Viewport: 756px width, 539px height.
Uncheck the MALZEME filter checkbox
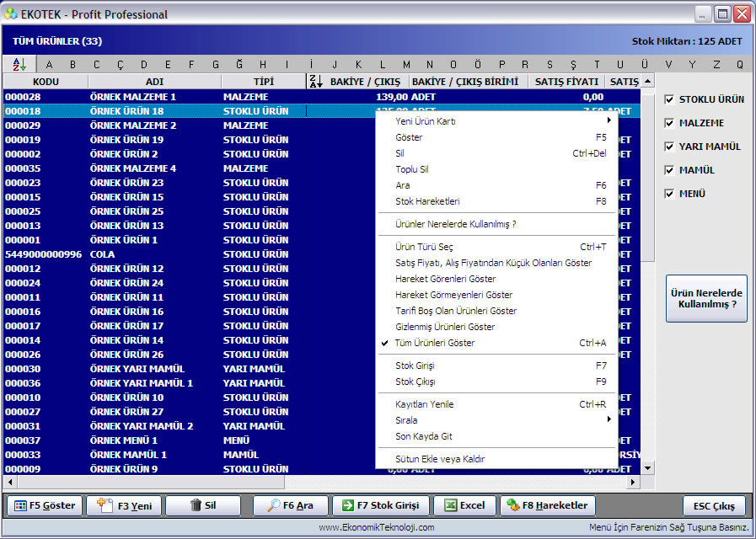[668, 123]
